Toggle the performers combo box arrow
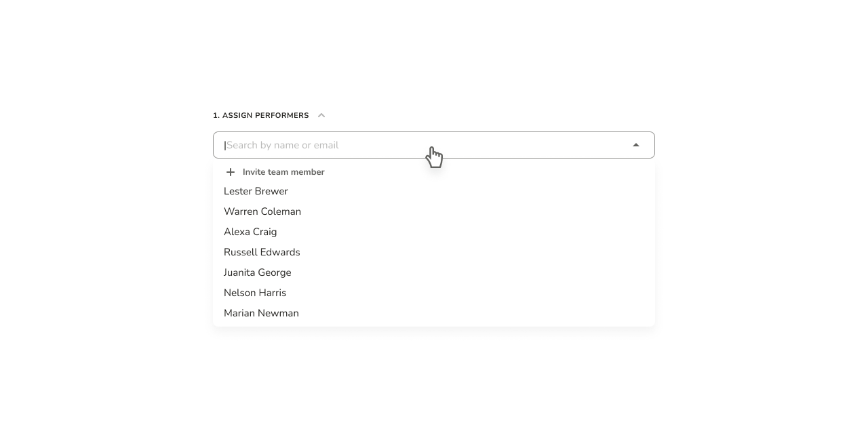Image resolution: width=868 pixels, height=435 pixels. tap(636, 145)
